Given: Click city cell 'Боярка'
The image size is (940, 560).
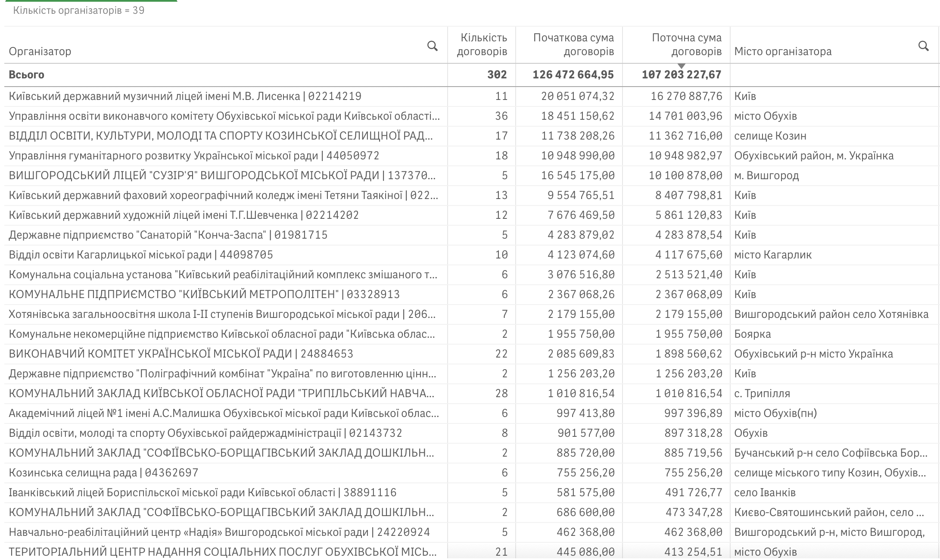Looking at the screenshot, I should pos(753,334).
